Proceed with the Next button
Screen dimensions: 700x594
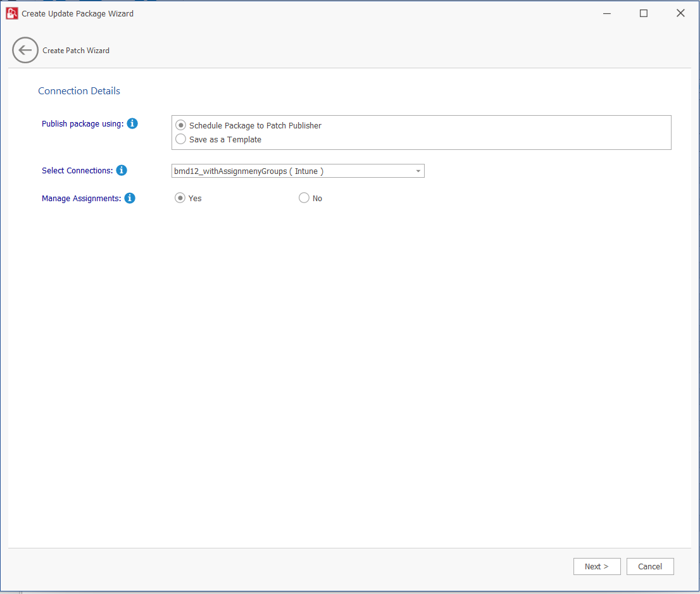pos(597,567)
